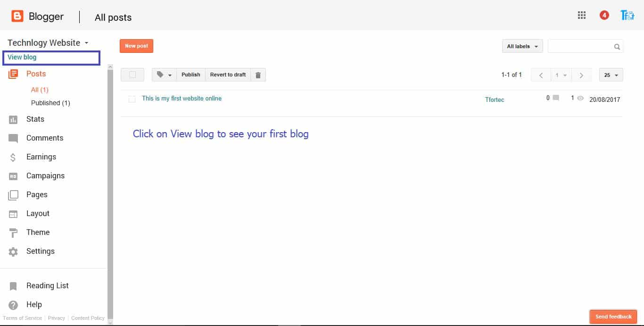
Task: Click inside the posts search field
Action: click(x=580, y=46)
